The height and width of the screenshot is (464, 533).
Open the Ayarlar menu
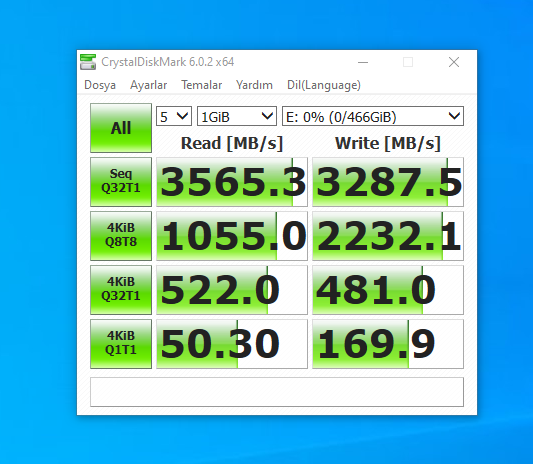tap(149, 85)
